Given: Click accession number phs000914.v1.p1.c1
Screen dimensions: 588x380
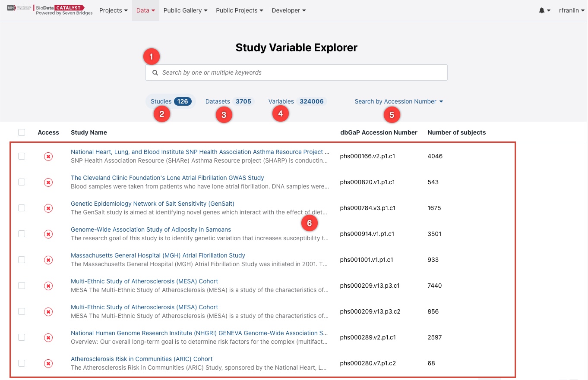Looking at the screenshot, I should [367, 234].
